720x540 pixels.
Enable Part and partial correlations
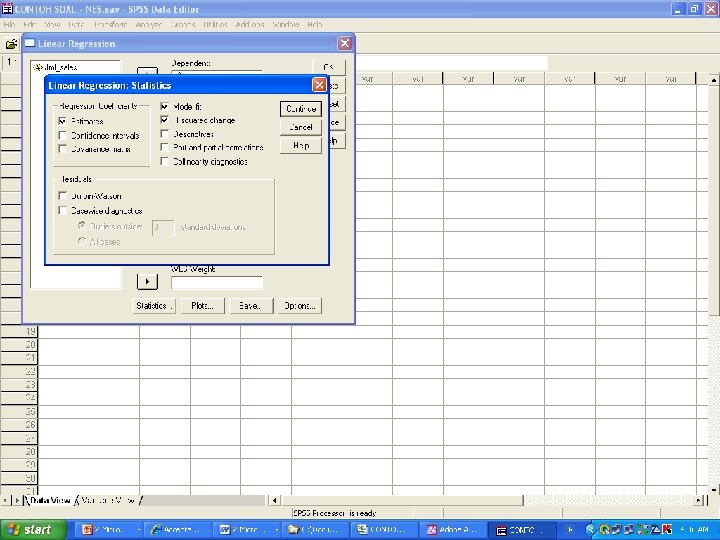coord(164,147)
